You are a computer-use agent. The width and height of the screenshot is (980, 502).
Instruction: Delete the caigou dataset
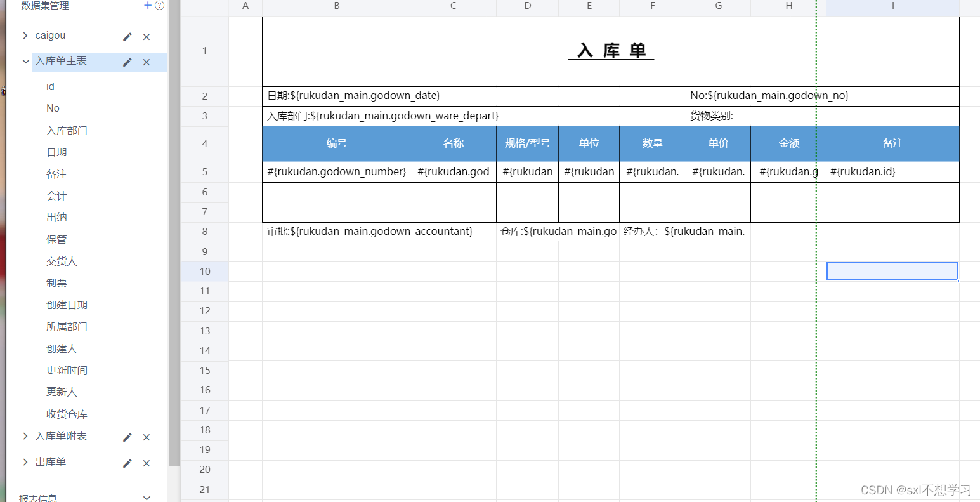pos(147,37)
